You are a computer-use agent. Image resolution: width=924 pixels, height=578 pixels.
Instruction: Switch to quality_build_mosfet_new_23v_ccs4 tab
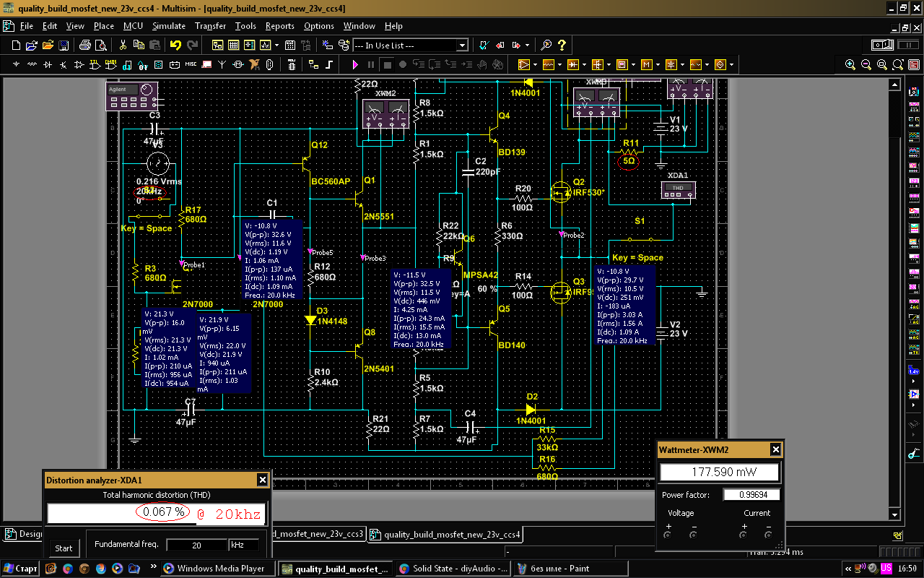pyautogui.click(x=445, y=535)
